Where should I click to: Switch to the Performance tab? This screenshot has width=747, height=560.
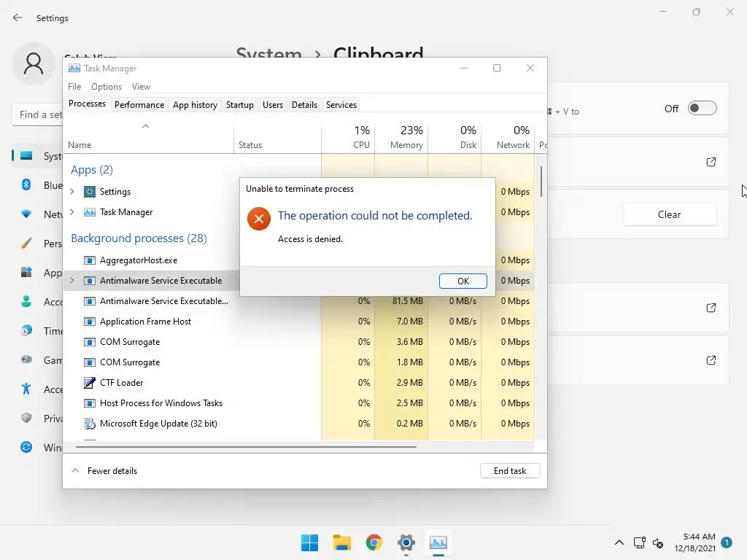click(139, 105)
